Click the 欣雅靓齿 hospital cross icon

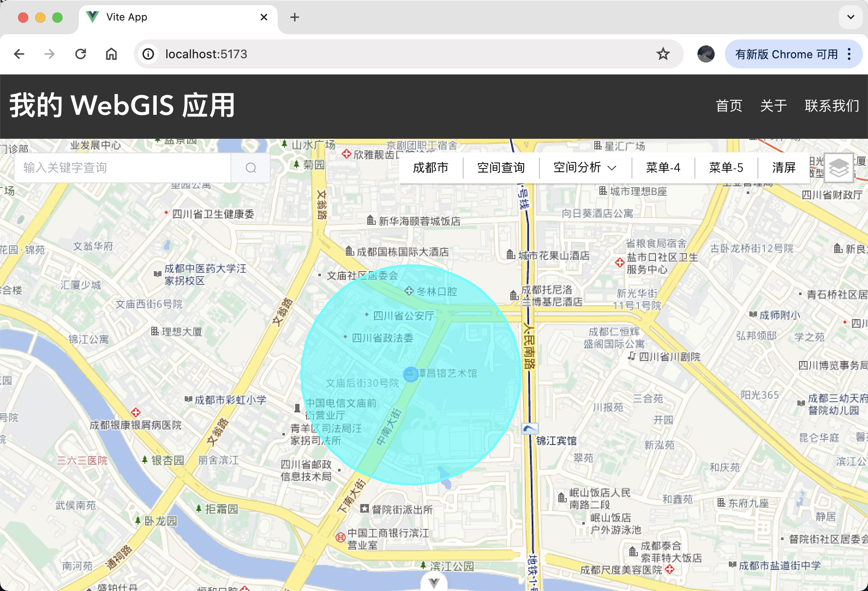(x=347, y=154)
